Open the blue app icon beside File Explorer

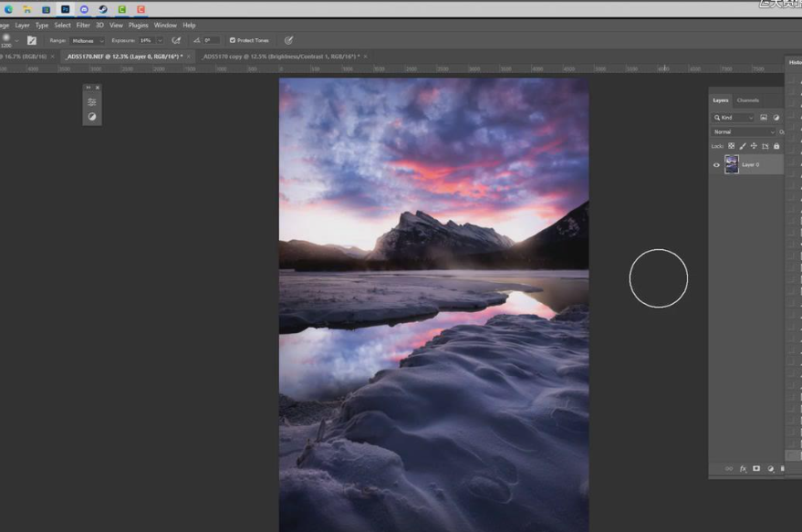[x=46, y=9]
